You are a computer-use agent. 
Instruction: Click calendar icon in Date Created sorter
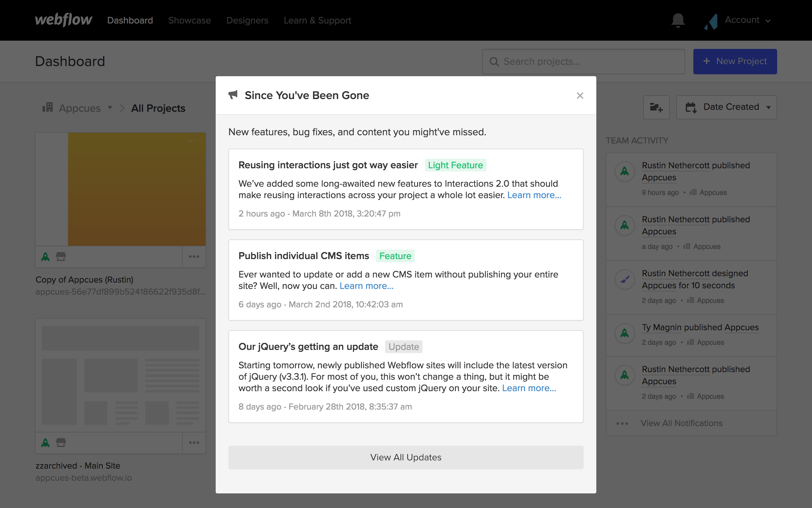pyautogui.click(x=691, y=108)
